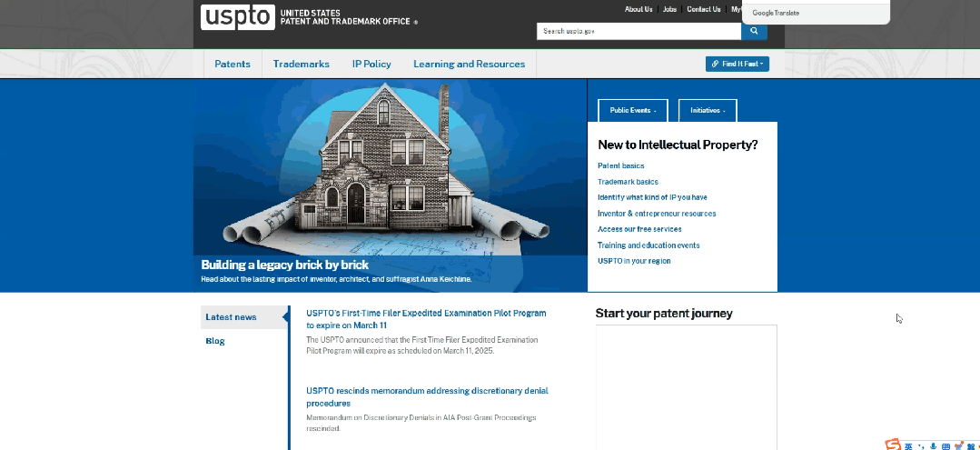Click the Sogou toolbox icon
Viewport: 980px width, 450px height.
point(971,446)
